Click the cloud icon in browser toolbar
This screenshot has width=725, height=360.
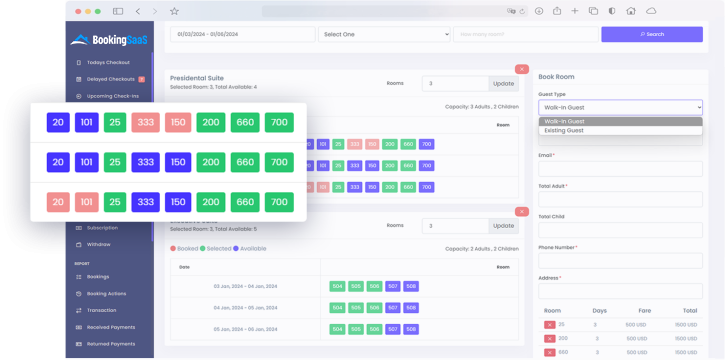coord(651,11)
